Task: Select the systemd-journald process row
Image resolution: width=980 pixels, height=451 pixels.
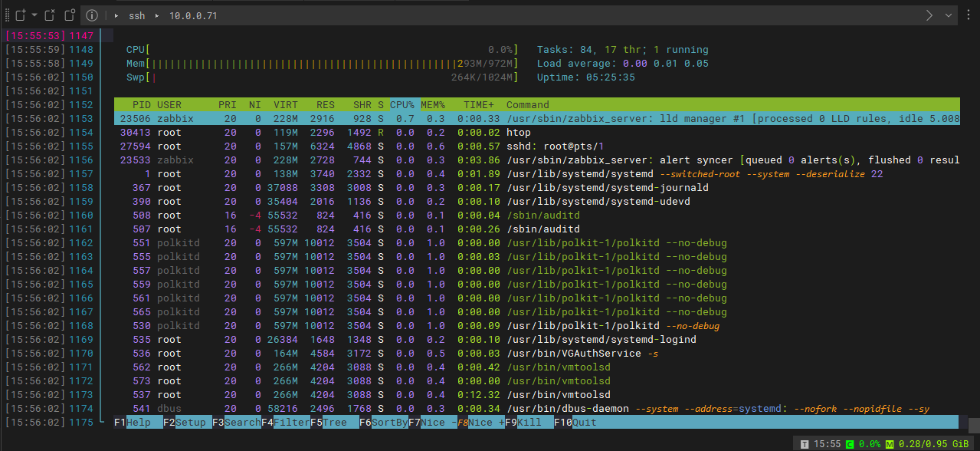Action: click(x=536, y=188)
